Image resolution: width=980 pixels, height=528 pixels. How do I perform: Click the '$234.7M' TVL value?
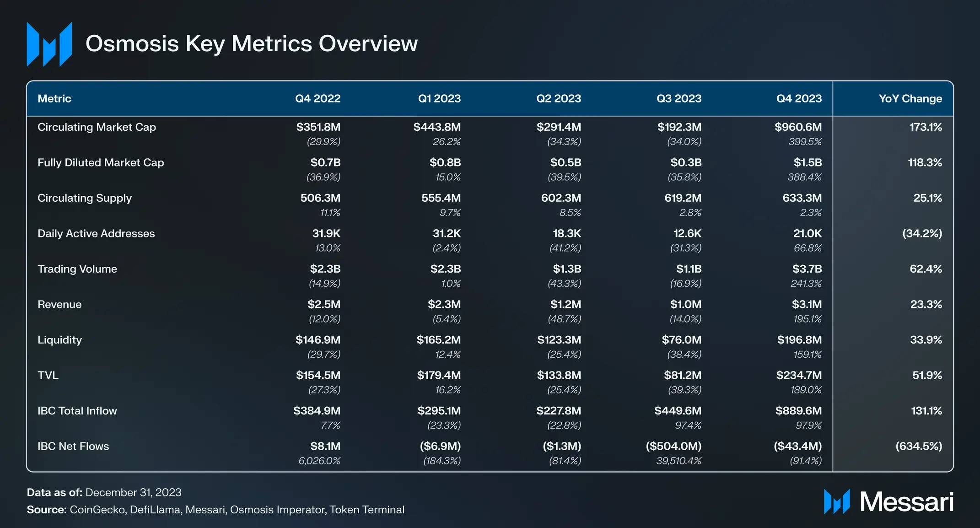pos(799,375)
